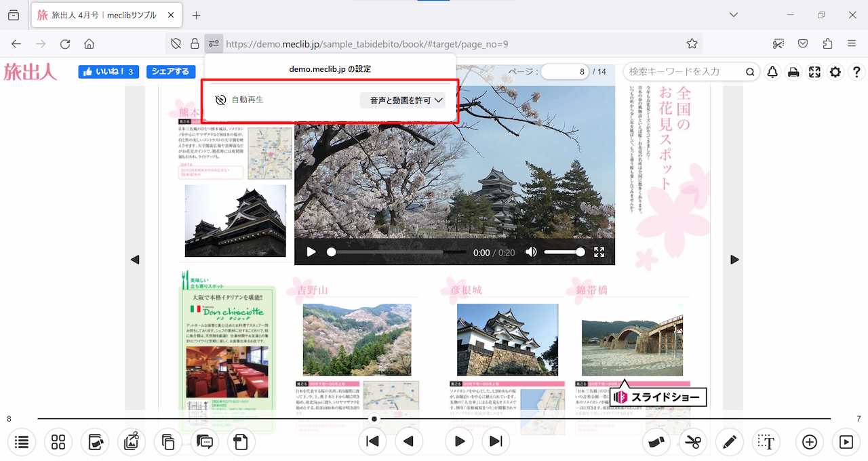
Task: List all tabs with the chevron
Action: [733, 15]
